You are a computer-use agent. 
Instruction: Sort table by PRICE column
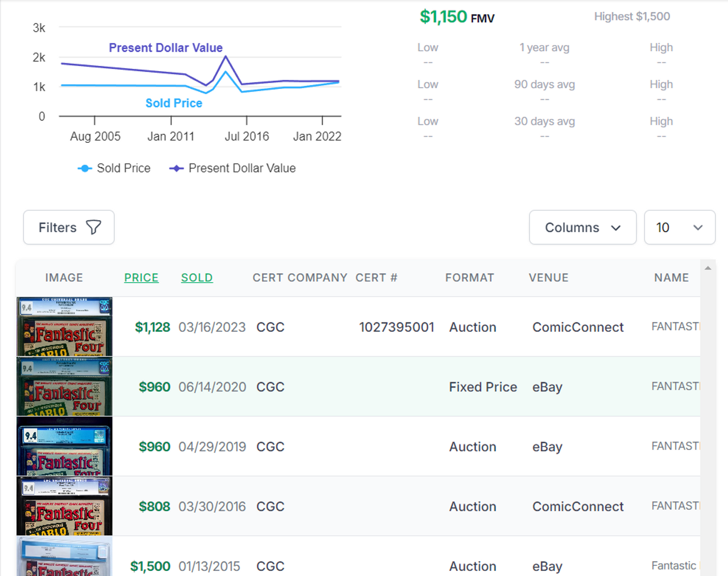(142, 278)
